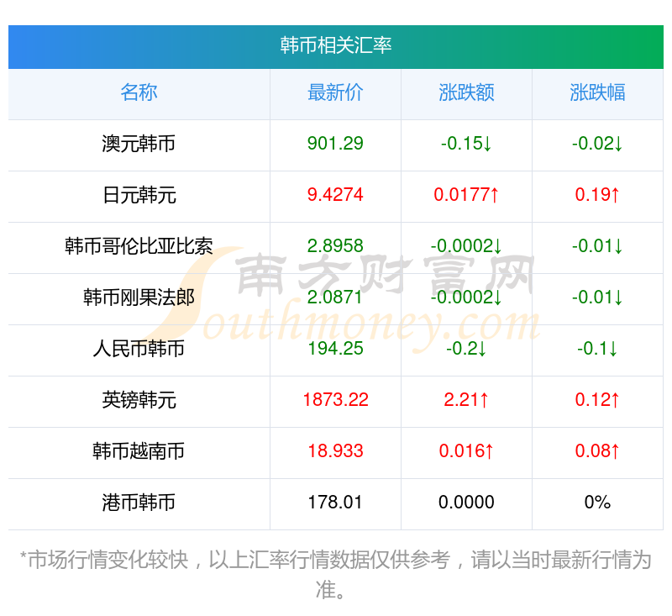Click the price 901.29

(x=335, y=144)
